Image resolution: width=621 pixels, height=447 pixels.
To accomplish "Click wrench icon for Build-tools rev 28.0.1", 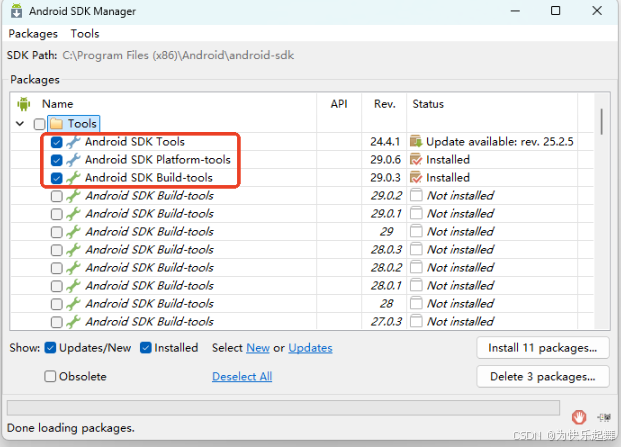I will [x=73, y=286].
